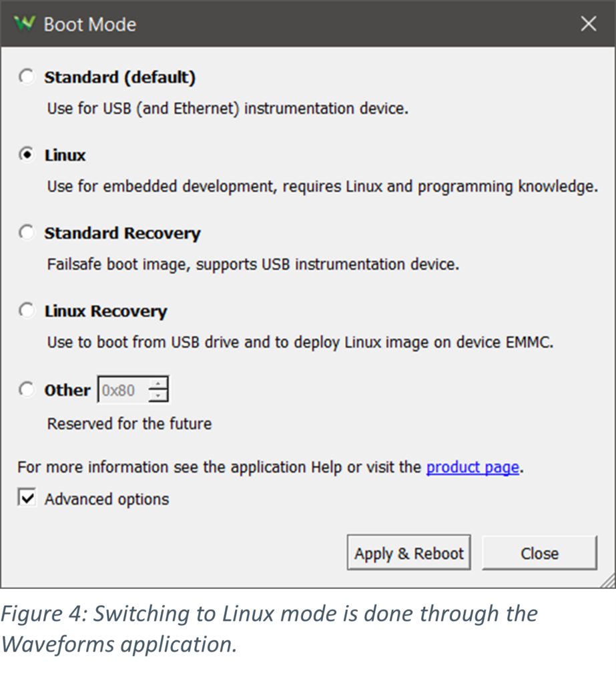The image size is (616, 683).
Task: Select the Other boot mode option
Action: click(x=26, y=389)
